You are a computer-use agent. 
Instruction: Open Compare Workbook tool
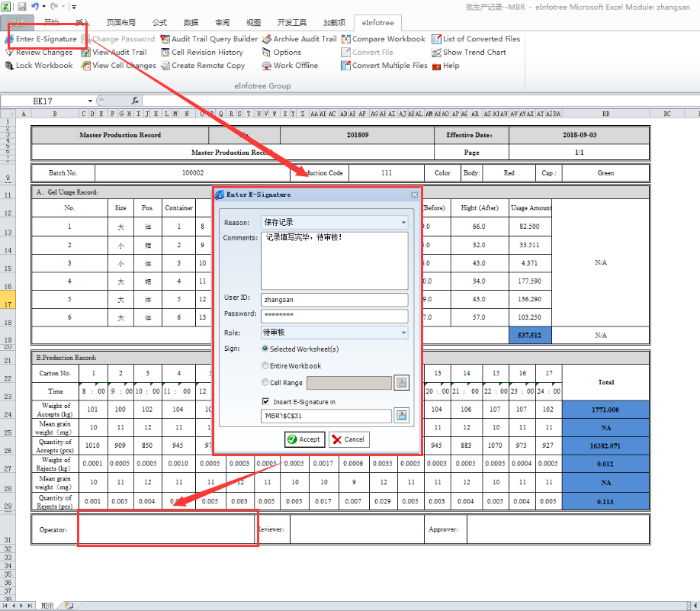[388, 39]
